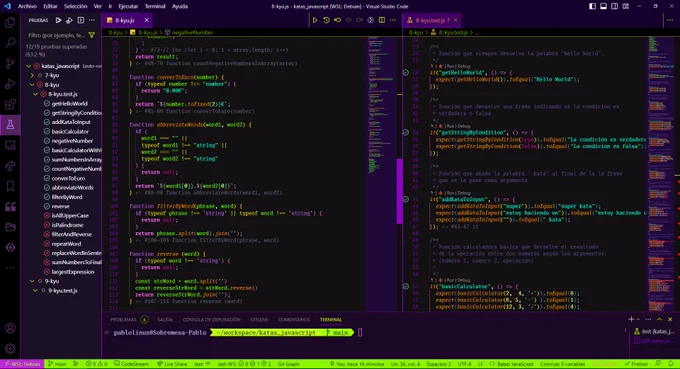Screen dimensions: 680x369
Task: Open the Extensions view
Action: click(10, 104)
